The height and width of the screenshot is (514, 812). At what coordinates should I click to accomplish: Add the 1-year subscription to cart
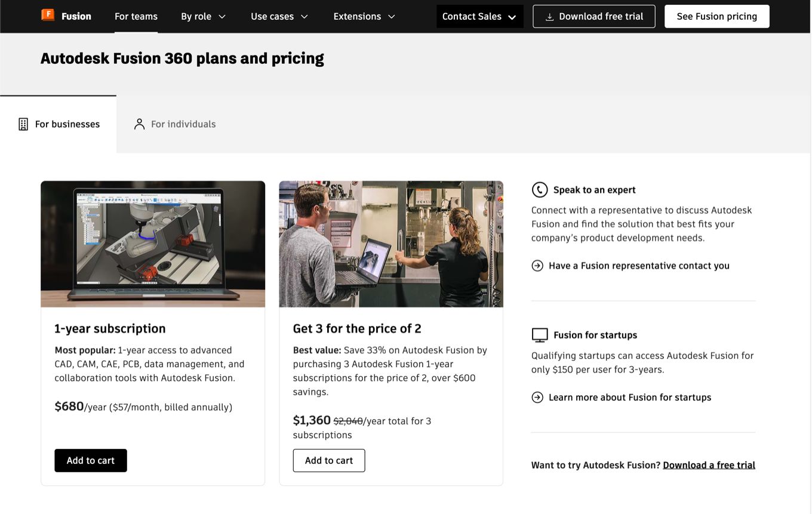click(91, 460)
